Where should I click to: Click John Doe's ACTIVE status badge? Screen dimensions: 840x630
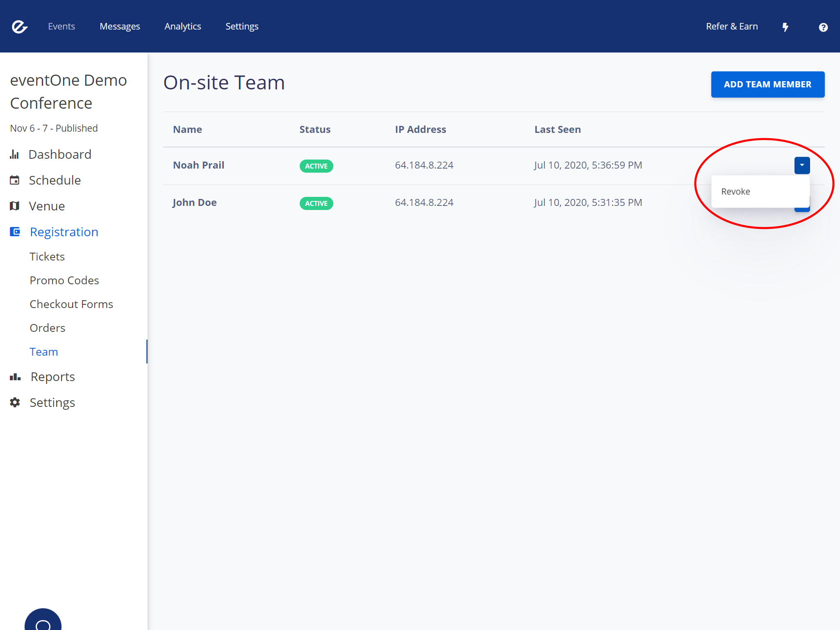click(x=316, y=203)
